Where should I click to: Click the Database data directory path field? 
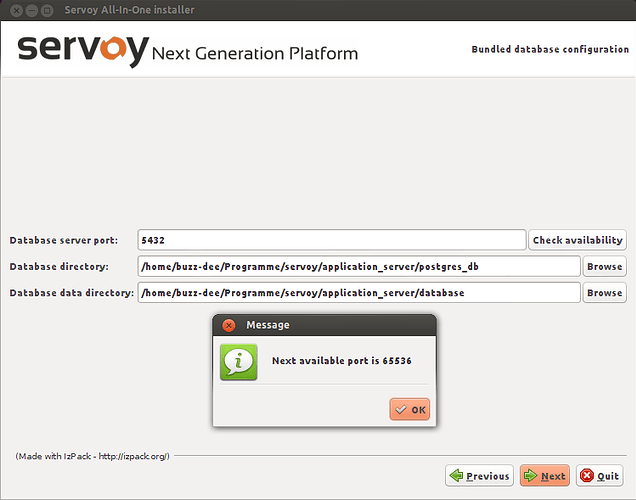pyautogui.click(x=359, y=293)
